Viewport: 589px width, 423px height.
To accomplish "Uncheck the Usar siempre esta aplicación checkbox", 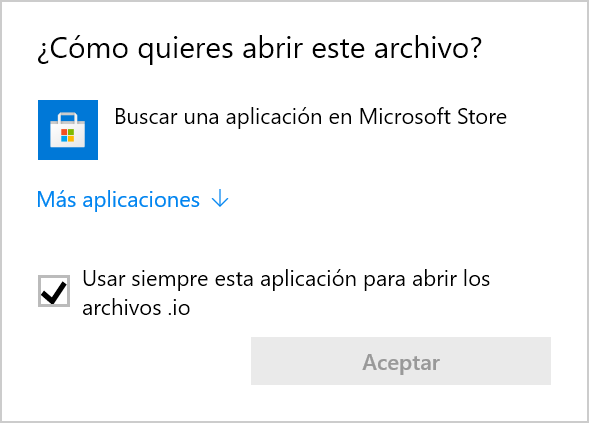I will pos(54,291).
